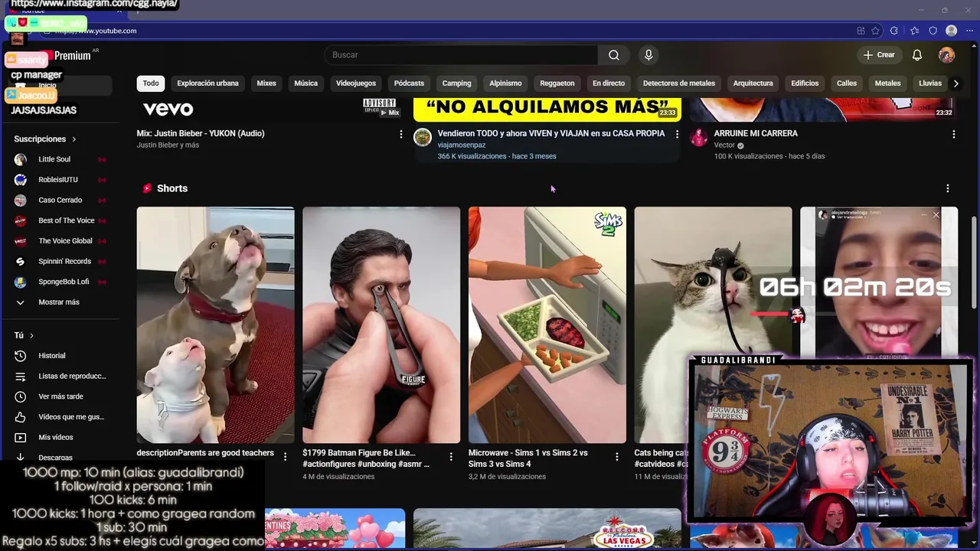Open Historial in sidebar

click(61, 356)
